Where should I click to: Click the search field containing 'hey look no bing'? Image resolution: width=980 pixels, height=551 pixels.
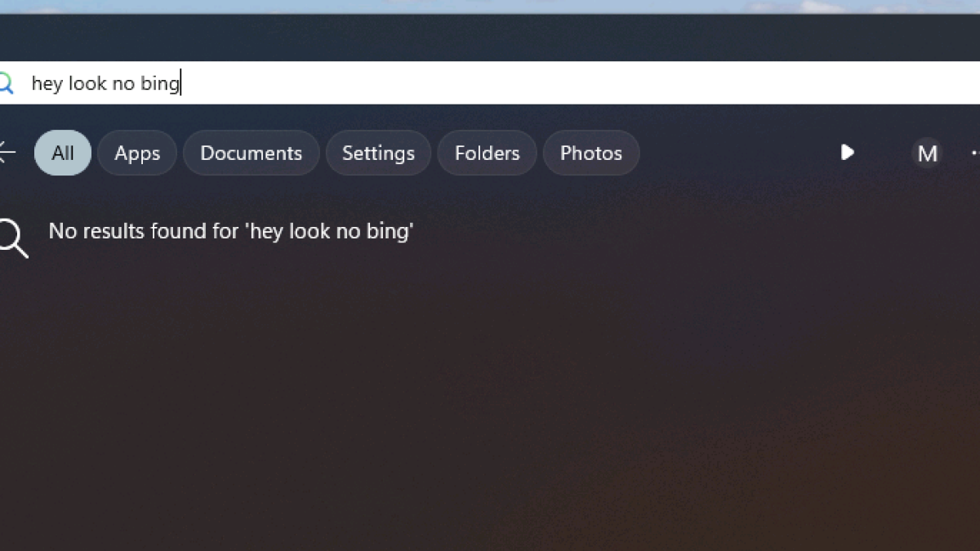pos(490,82)
